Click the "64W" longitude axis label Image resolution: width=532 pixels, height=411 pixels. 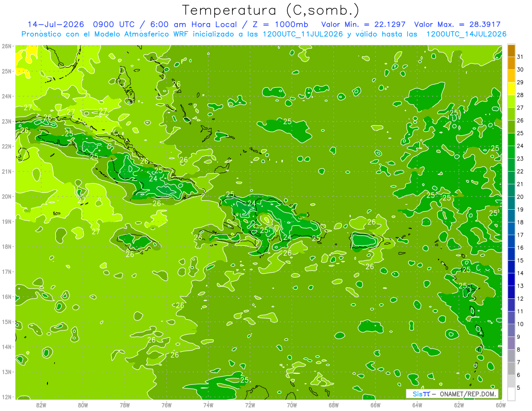(x=417, y=405)
